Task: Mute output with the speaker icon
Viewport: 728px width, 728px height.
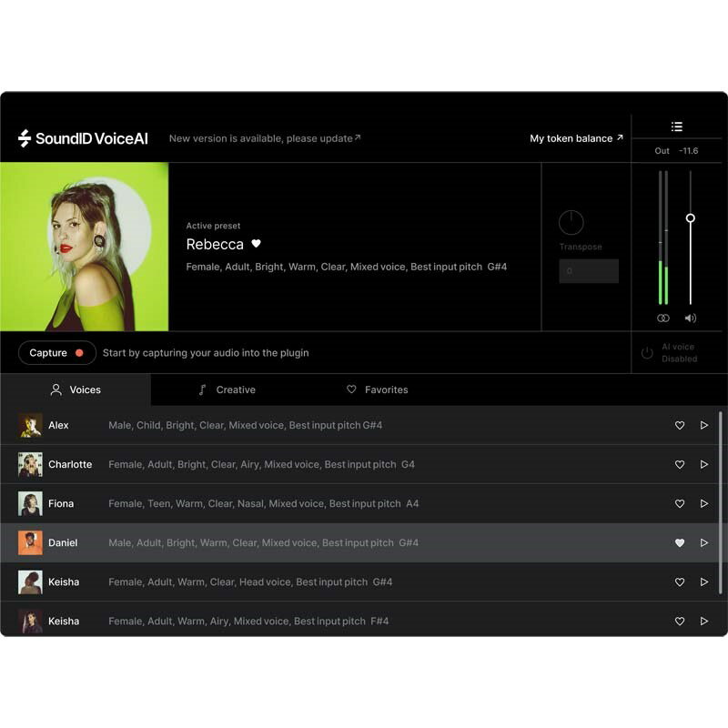Action: coord(691,318)
